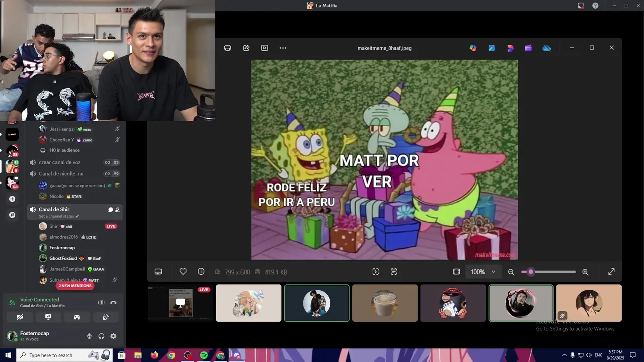
Task: Zoom in with plus magnifier
Action: click(x=585, y=271)
